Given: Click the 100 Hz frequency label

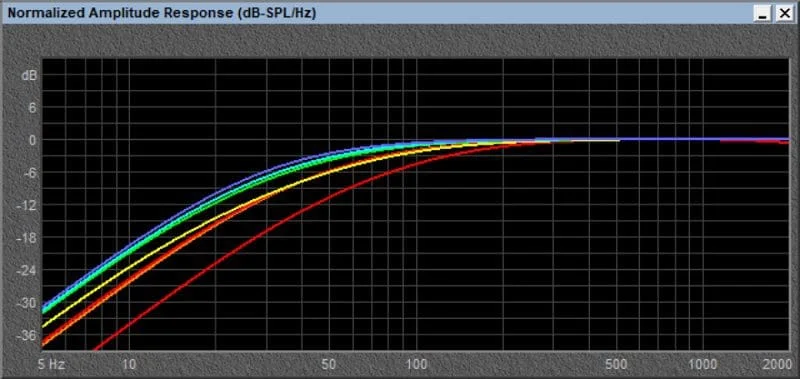Looking at the screenshot, I should click(417, 364).
